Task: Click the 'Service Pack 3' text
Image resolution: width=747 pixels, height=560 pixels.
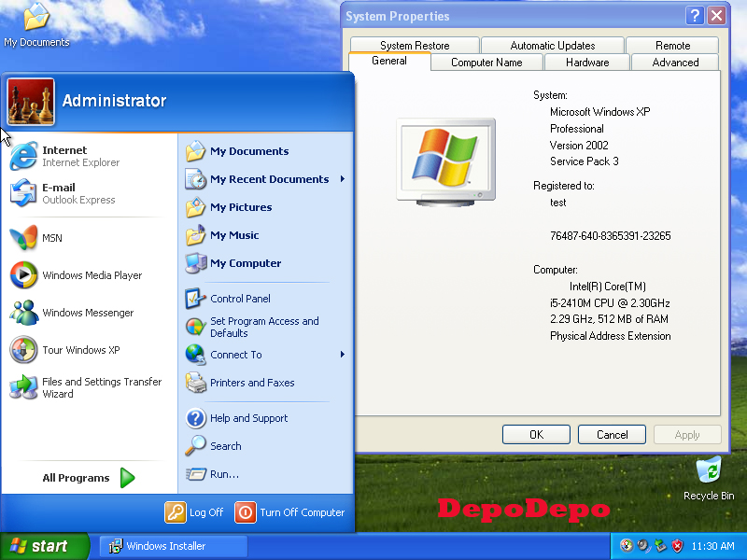Action: coord(585,161)
